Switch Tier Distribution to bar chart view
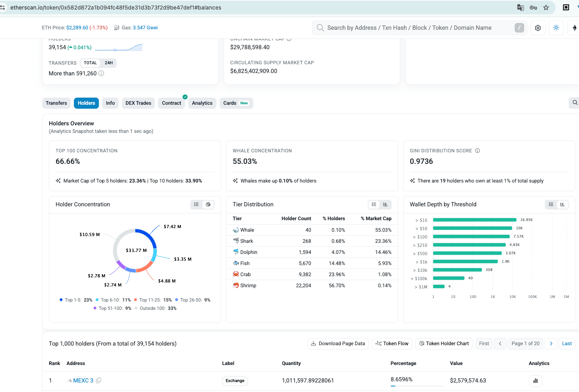The width and height of the screenshot is (579, 392). (x=385, y=204)
